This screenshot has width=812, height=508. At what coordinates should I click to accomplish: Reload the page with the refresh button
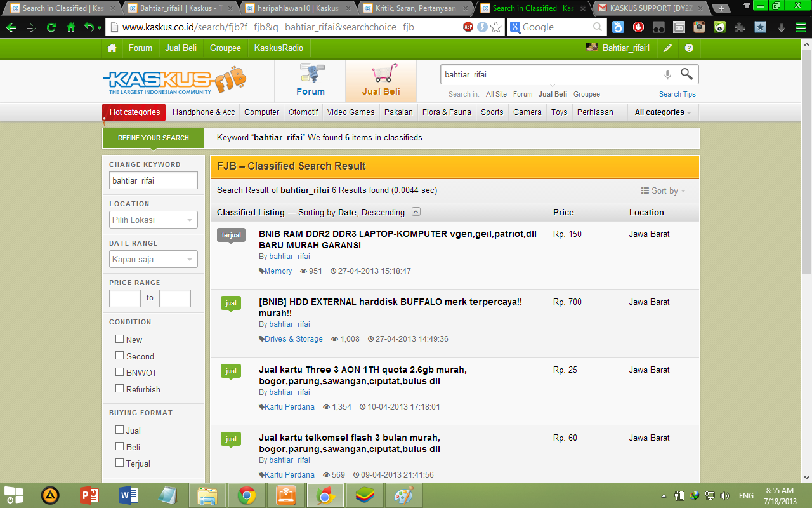(x=51, y=27)
